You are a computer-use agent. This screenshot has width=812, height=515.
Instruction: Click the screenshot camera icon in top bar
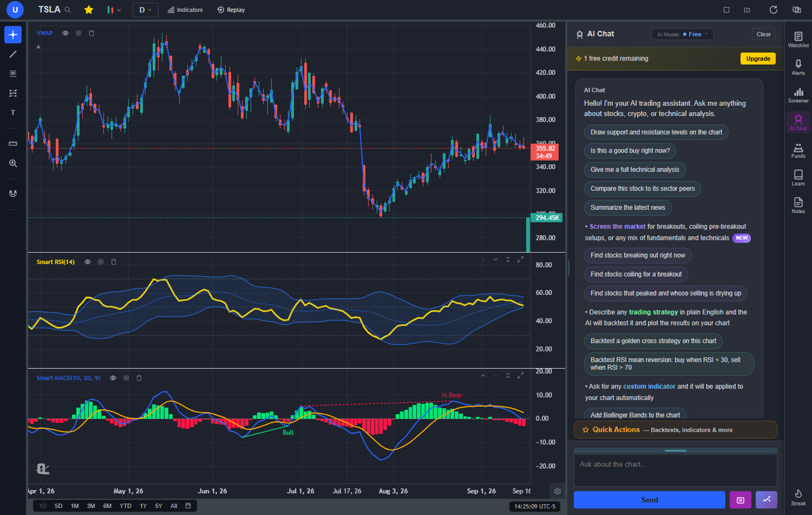(747, 10)
